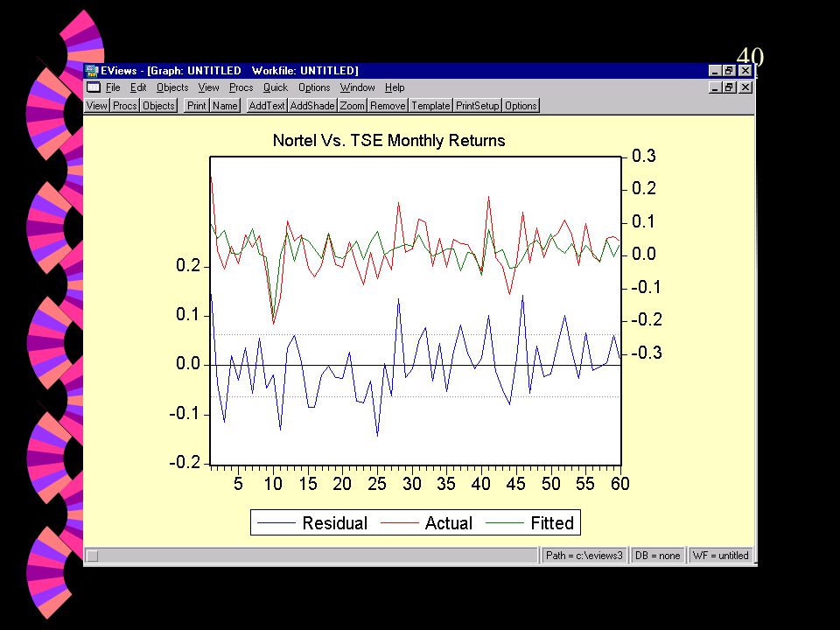Click the EViews title bar text
The width and height of the screenshot is (840, 630).
(229, 71)
